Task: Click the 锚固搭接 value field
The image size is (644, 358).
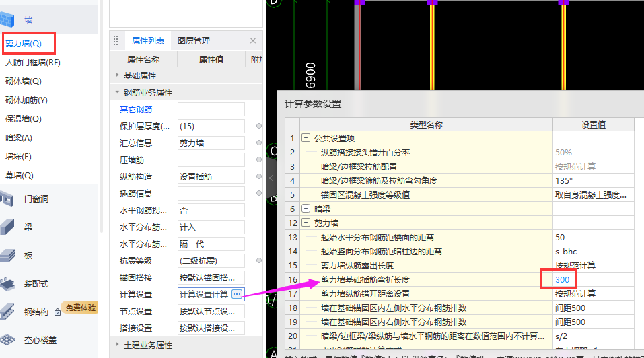Action: 211,278
